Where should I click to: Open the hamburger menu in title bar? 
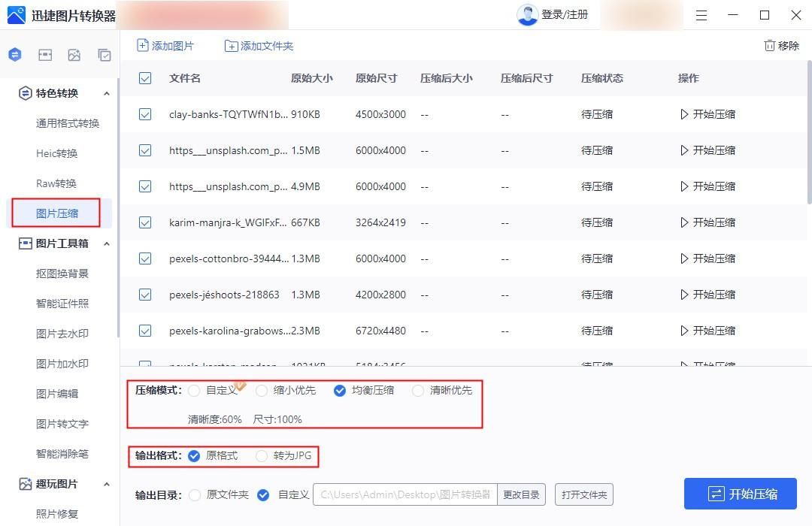701,15
